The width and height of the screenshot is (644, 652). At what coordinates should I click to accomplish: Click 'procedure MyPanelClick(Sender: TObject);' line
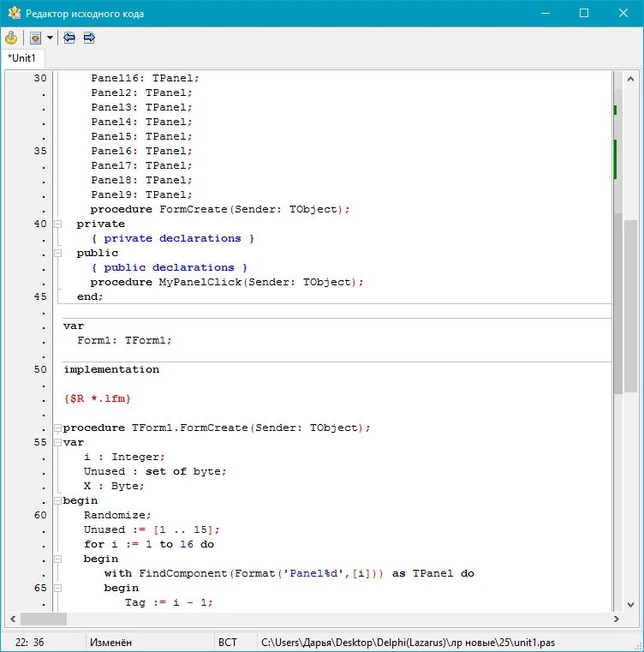227,282
